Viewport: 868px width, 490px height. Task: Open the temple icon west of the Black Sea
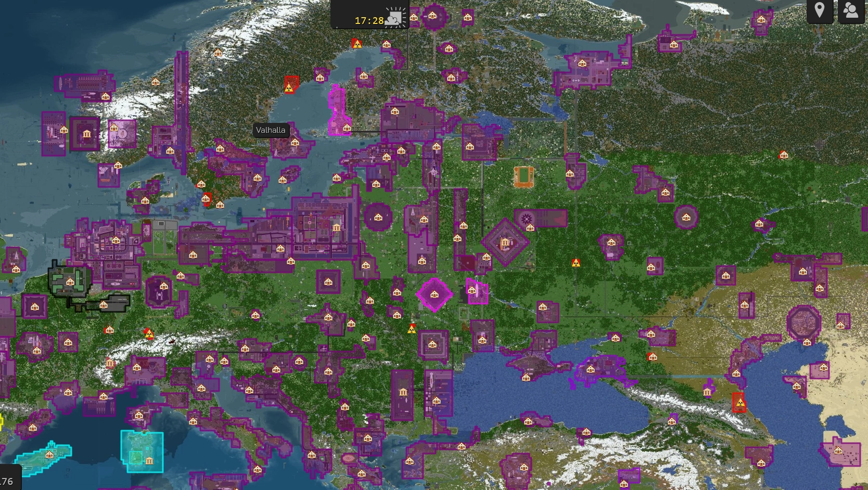[403, 392]
